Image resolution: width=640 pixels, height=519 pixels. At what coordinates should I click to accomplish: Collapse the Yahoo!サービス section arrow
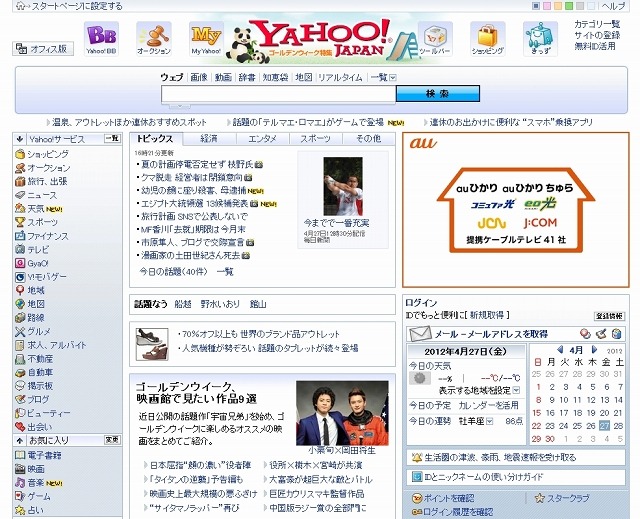click(19, 139)
